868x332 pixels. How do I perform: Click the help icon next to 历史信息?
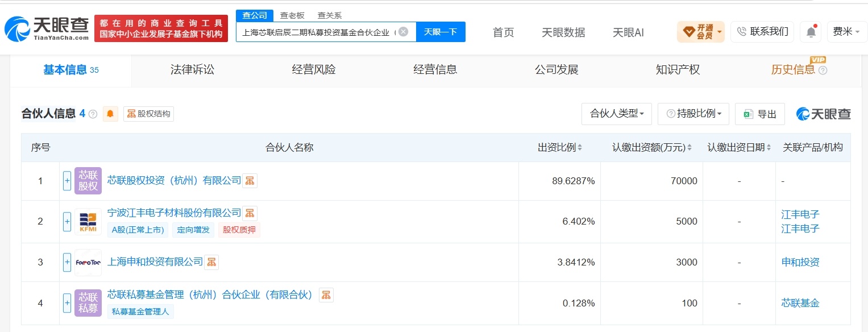(x=823, y=70)
